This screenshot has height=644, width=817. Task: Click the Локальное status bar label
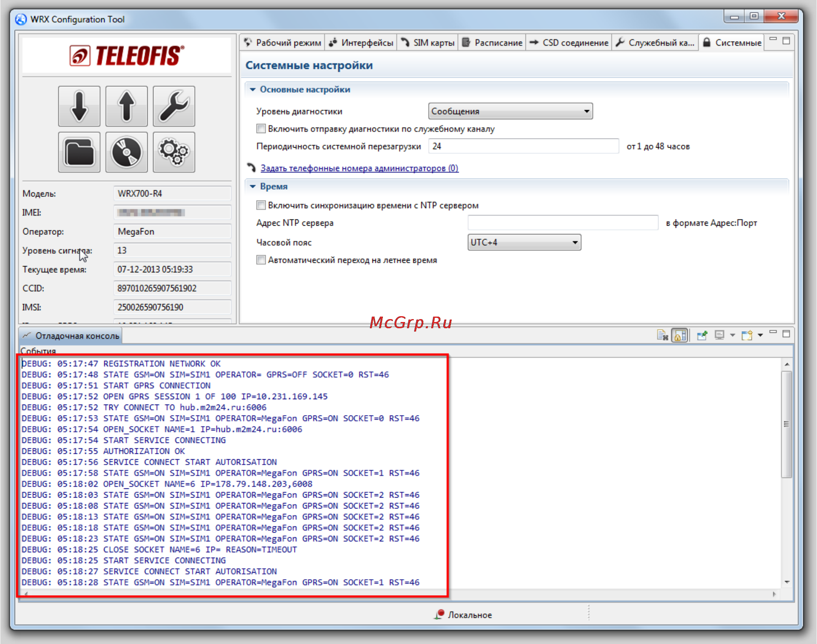[x=470, y=615]
